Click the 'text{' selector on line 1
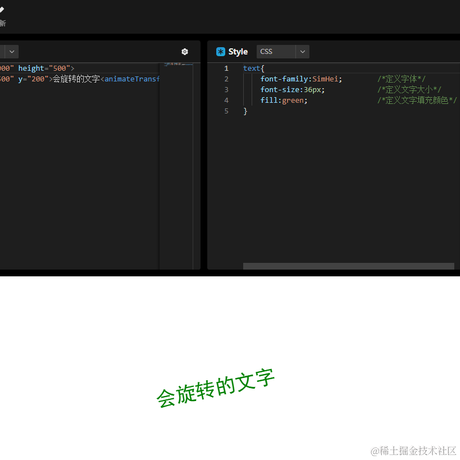The height and width of the screenshot is (460, 460). click(254, 68)
